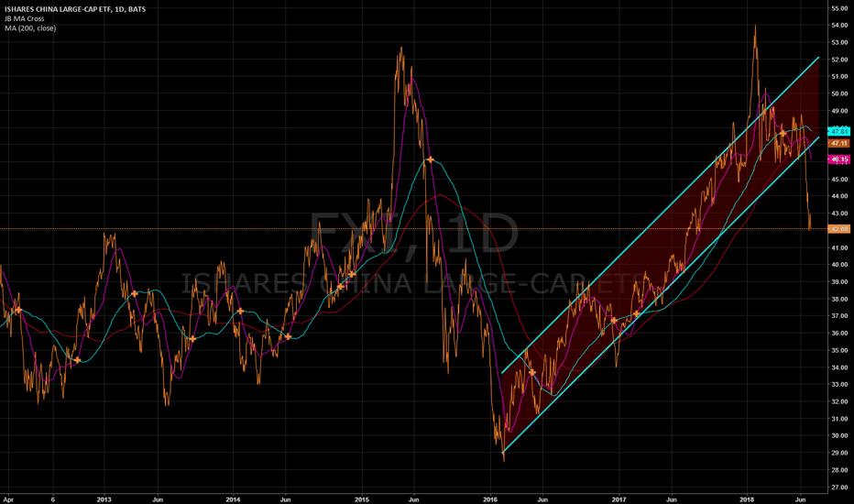Viewport: 854px width, 504px height.
Task: Click the 30.00 price axis label
Action: click(839, 436)
